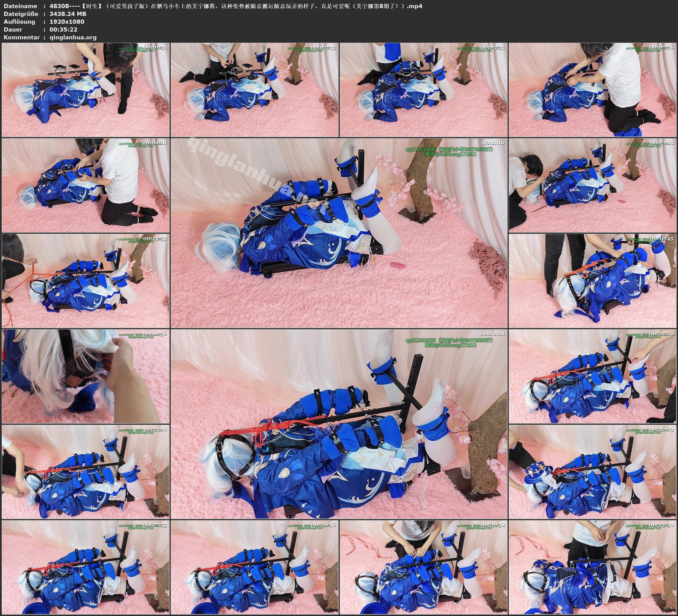Click the frame marked 00:07:26
Image resolution: width=678 pixels, height=616 pixels.
click(x=592, y=90)
